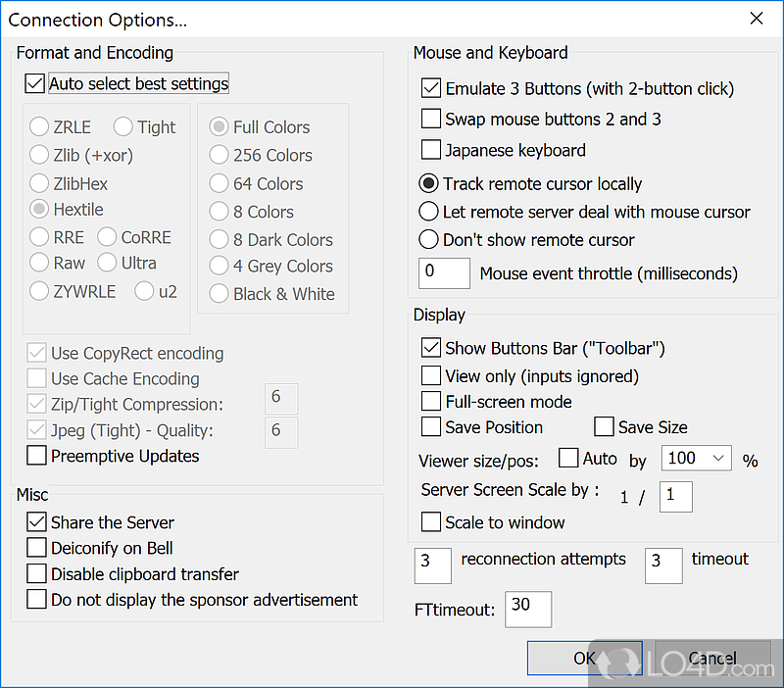Click the Server Screen Scale field
The height and width of the screenshot is (688, 784).
(676, 496)
